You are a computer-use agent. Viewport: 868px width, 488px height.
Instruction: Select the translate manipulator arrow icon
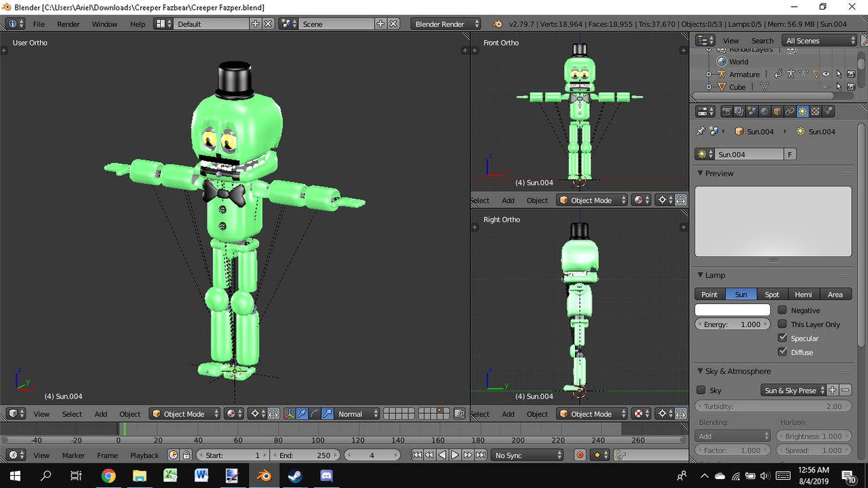coord(302,413)
